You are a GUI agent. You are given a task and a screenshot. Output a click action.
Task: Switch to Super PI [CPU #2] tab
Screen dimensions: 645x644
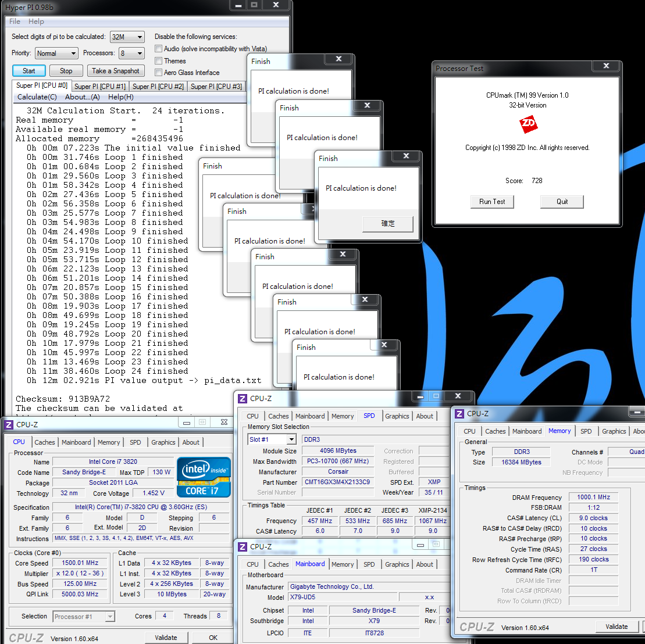tap(158, 86)
